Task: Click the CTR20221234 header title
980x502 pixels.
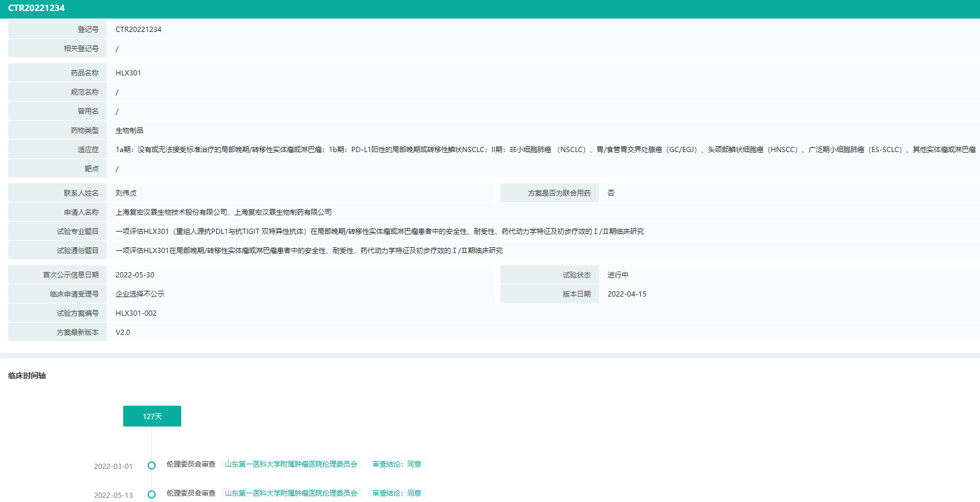Action: pyautogui.click(x=37, y=8)
